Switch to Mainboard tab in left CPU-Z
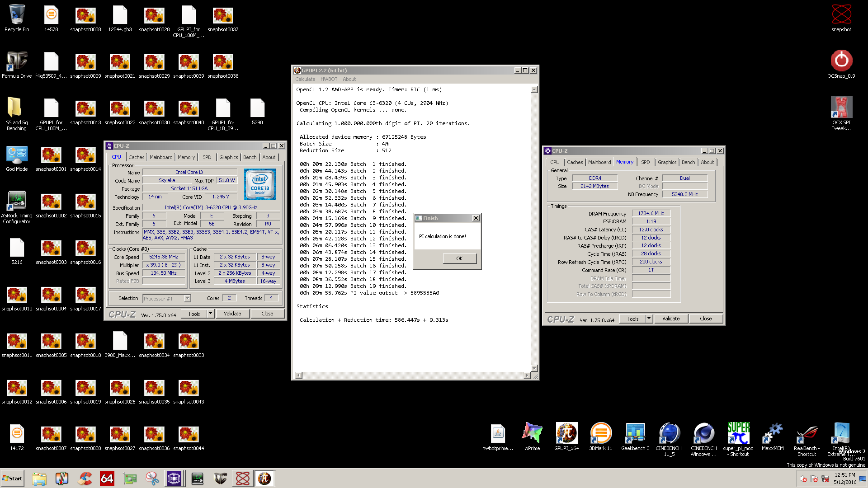 (161, 157)
